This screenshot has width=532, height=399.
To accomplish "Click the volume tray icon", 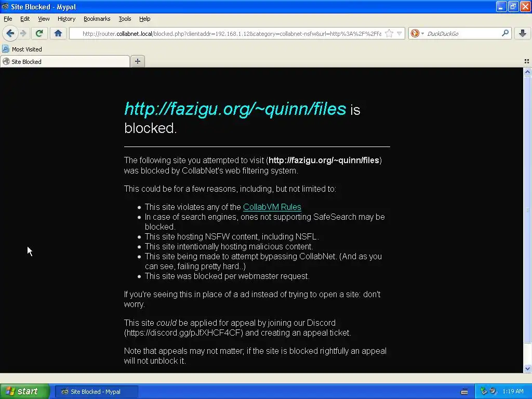I will [x=494, y=391].
